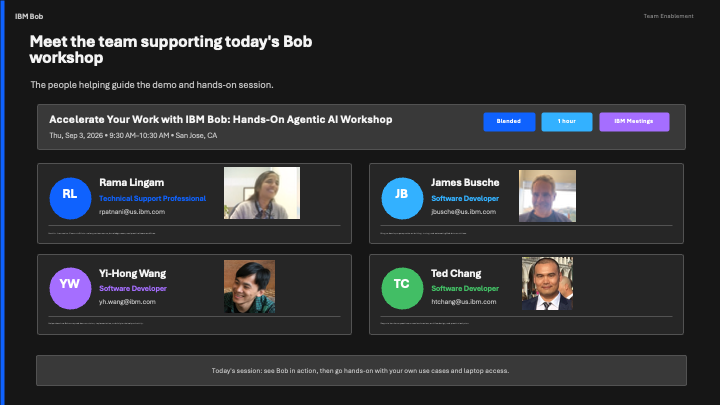Click email jbusche@us.ibm.com
Viewport: 720px width, 405px height.
click(463, 212)
